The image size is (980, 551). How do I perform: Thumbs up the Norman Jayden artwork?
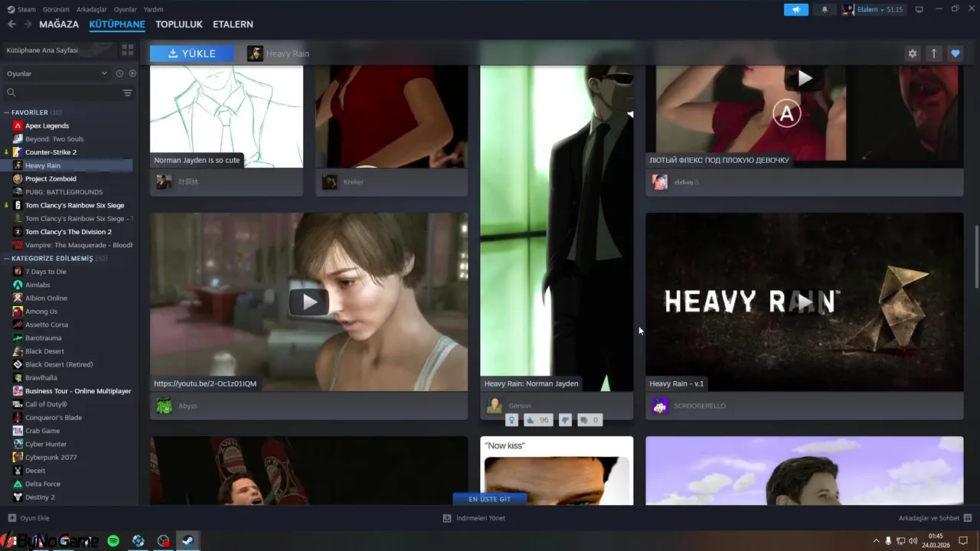pyautogui.click(x=538, y=419)
